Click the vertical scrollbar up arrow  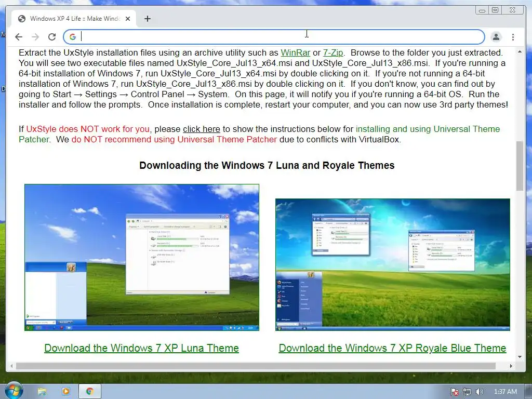click(x=520, y=51)
